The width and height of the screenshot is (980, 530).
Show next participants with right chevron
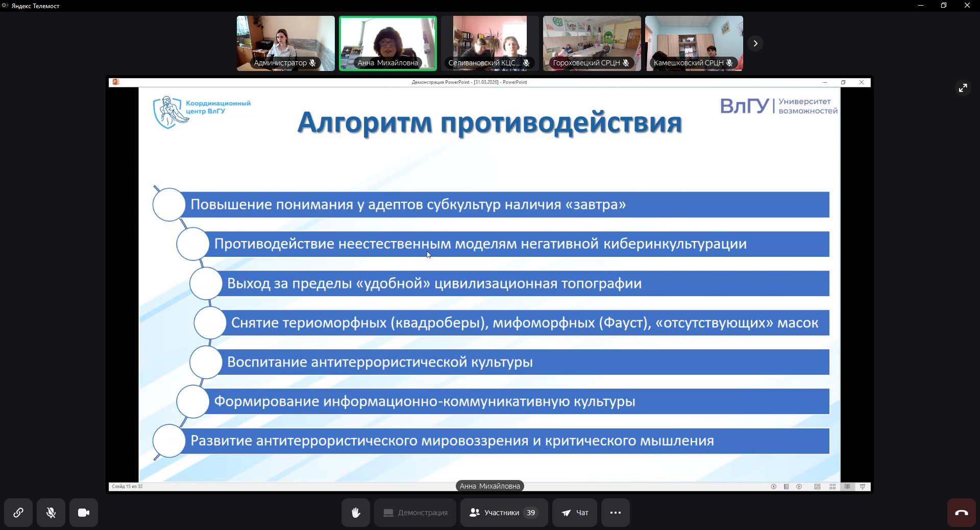pyautogui.click(x=755, y=43)
